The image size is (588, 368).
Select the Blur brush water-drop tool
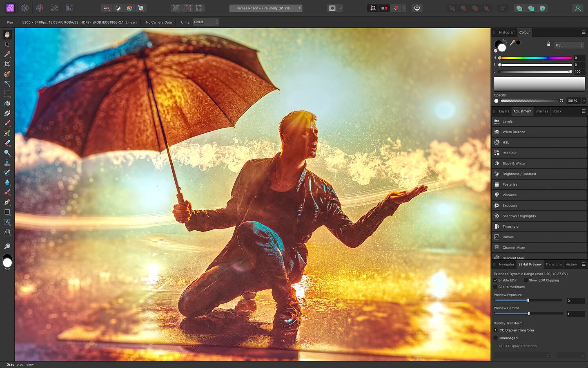[x=7, y=182]
